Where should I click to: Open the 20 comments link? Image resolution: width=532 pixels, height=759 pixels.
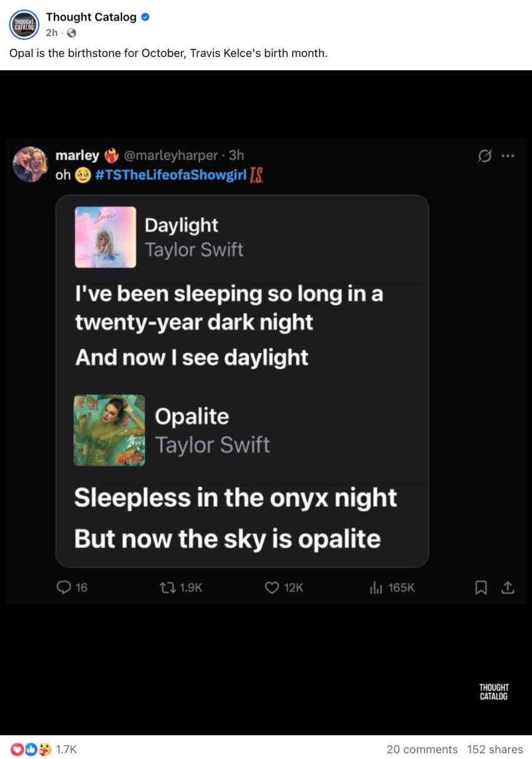coord(422,749)
